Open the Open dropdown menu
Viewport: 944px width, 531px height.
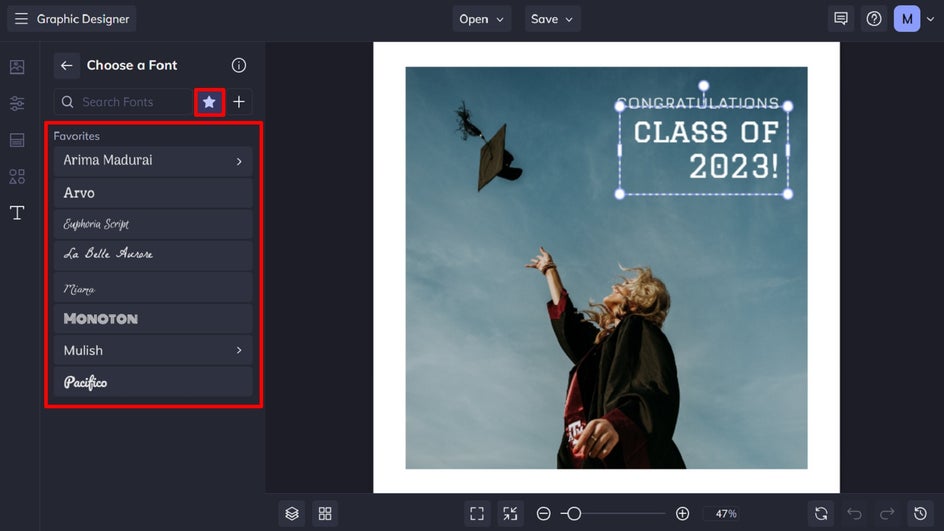click(481, 19)
